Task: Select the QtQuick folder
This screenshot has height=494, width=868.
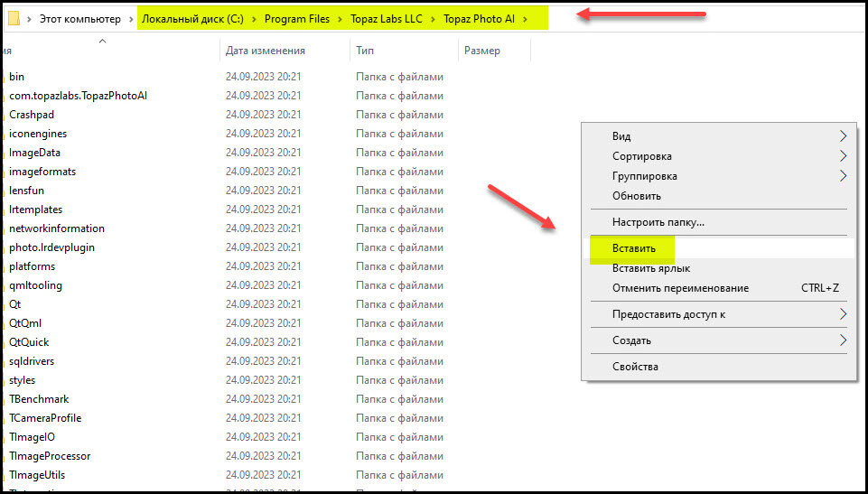Action: 29,342
